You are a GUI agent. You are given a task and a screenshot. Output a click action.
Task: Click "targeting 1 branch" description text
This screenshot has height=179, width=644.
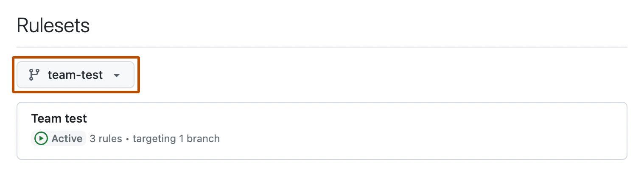(x=176, y=139)
